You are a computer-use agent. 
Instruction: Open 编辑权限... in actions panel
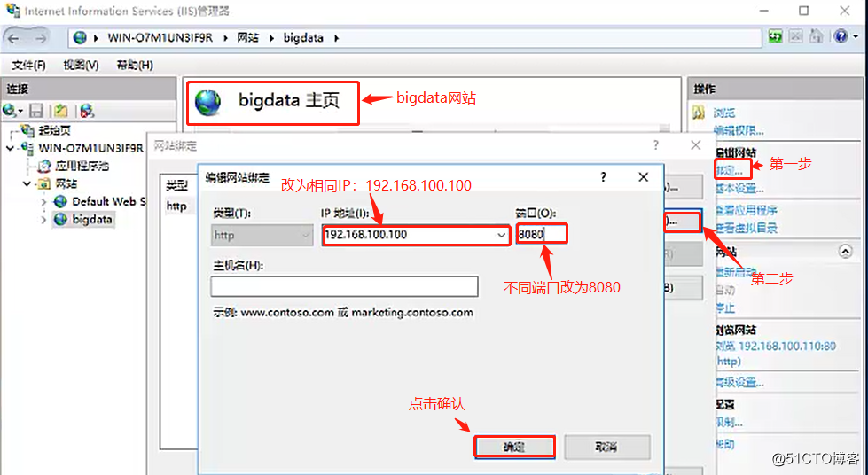pyautogui.click(x=739, y=130)
